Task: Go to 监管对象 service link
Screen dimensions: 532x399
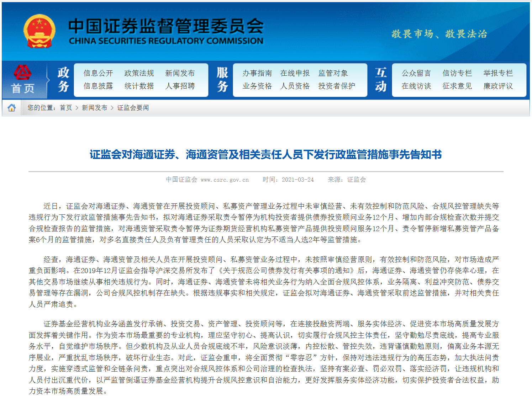Action: tap(333, 73)
